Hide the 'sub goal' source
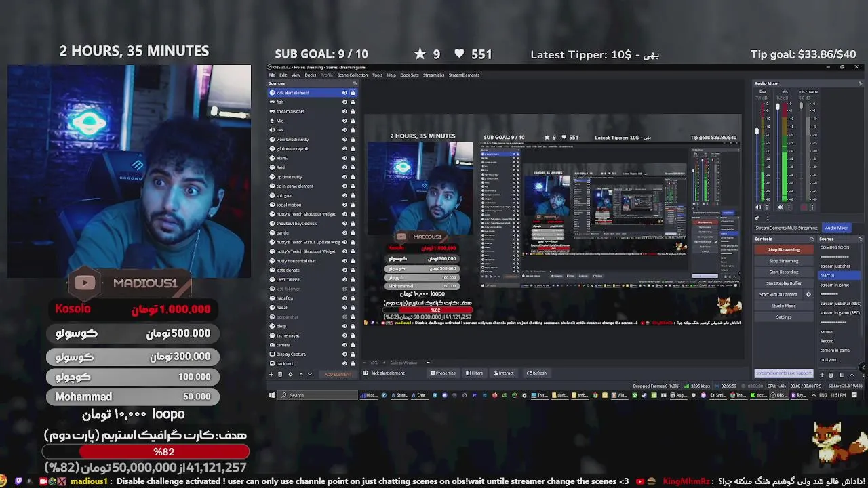 coord(344,195)
